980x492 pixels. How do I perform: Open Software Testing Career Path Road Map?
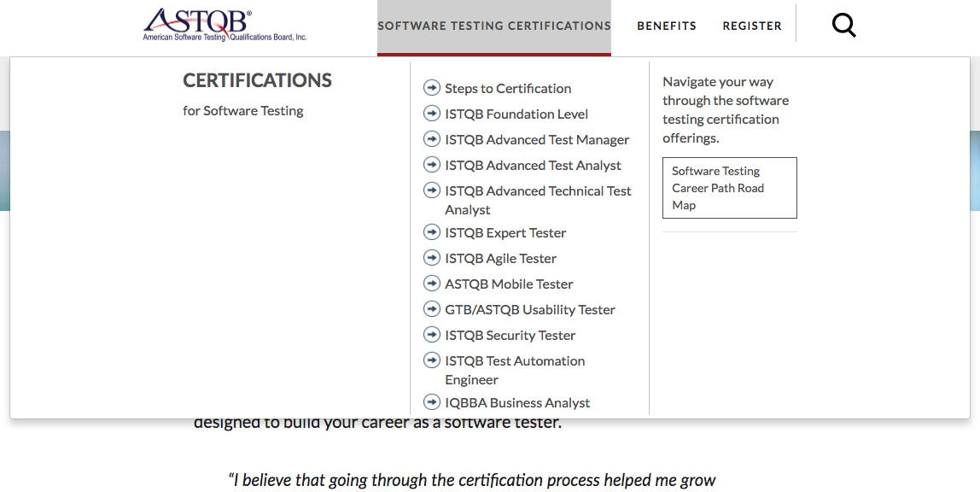pyautogui.click(x=729, y=188)
